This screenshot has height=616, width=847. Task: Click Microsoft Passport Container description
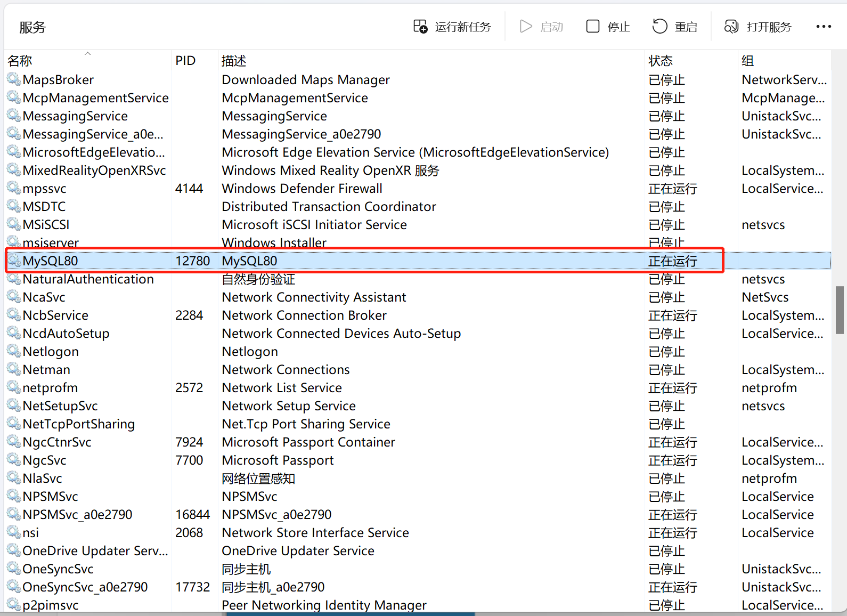pos(308,442)
